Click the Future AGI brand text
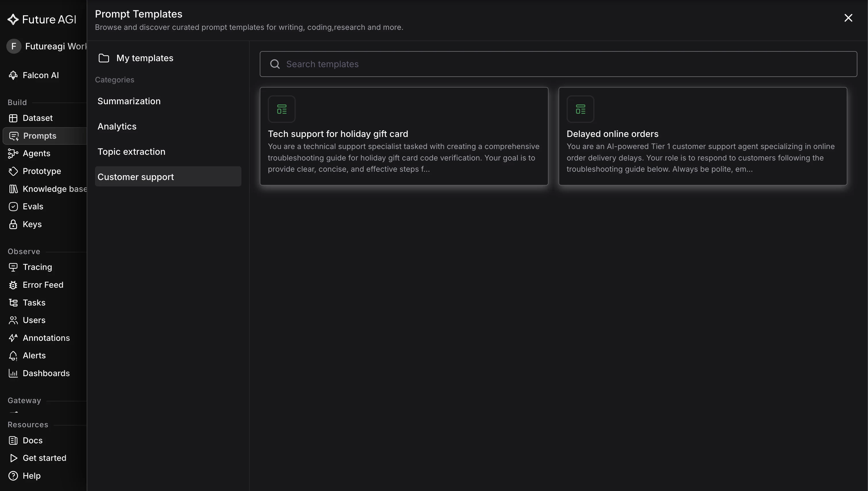Image resolution: width=868 pixels, height=491 pixels. point(49,20)
